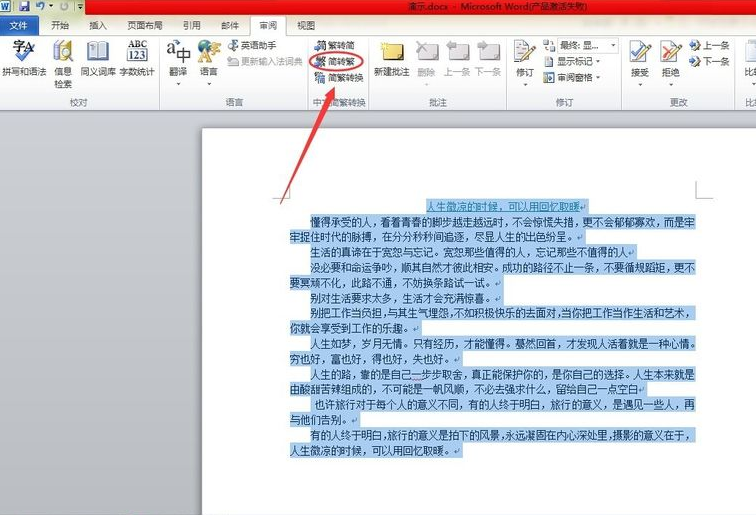Viewport: 756px width, 515px height.
Task: Open the 翻译 translate menu
Action: tap(178, 57)
